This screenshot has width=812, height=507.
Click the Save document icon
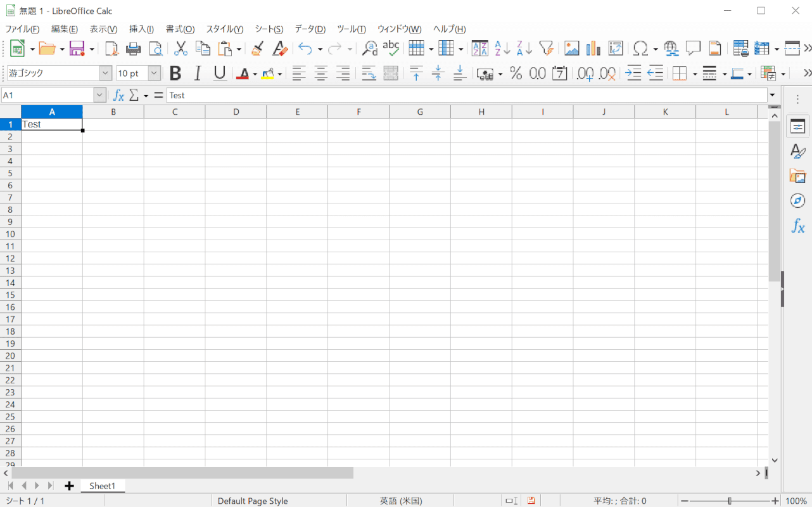pyautogui.click(x=77, y=48)
